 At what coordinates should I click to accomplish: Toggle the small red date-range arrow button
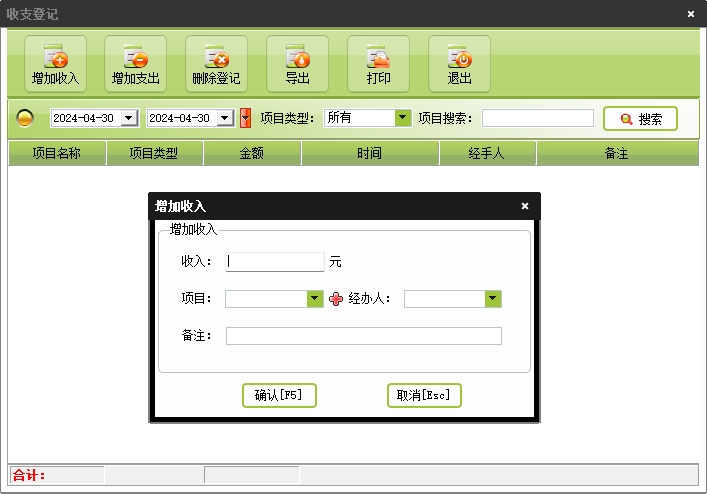click(245, 118)
